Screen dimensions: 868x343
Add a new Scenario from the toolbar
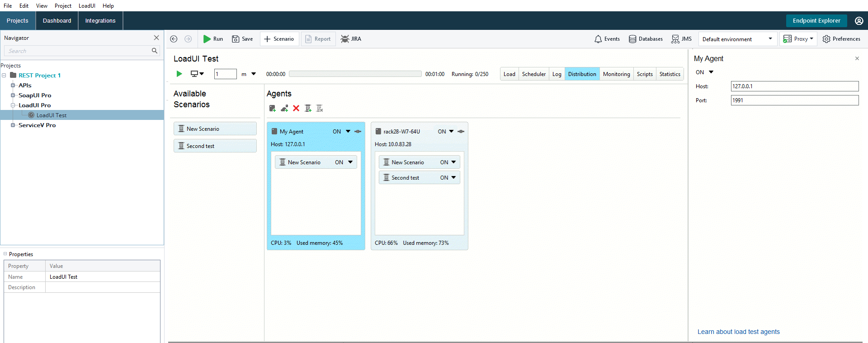(279, 39)
